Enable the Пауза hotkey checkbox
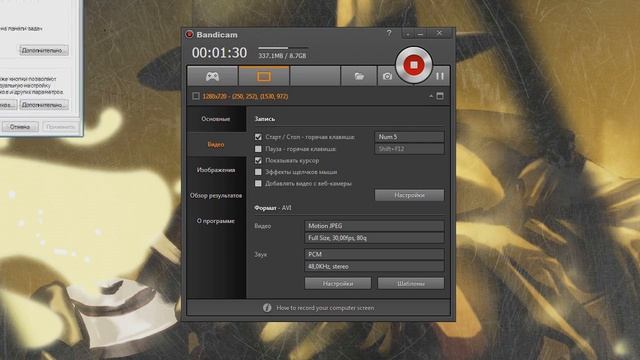 point(258,149)
